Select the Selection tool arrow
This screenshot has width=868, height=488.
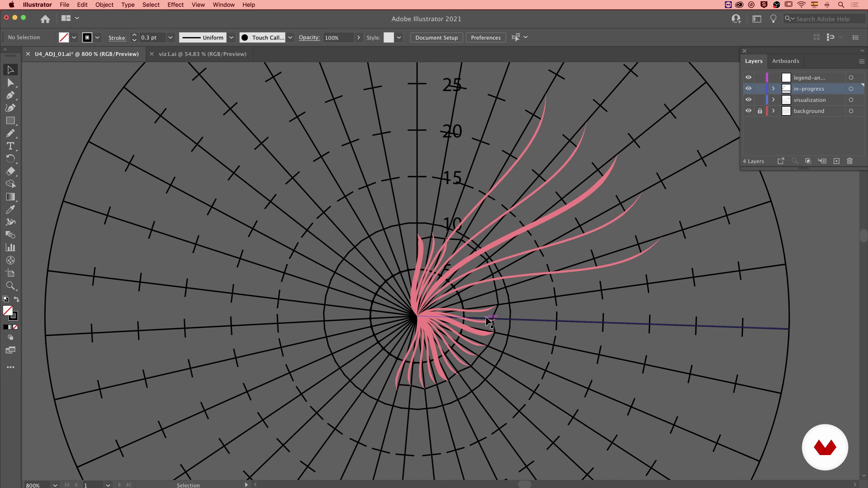pos(10,70)
